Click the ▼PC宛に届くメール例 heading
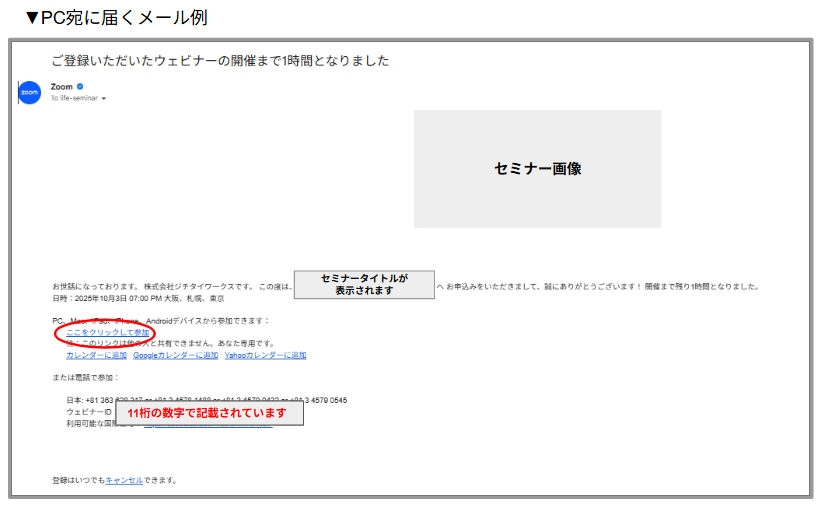The image size is (823, 508). coord(116,18)
